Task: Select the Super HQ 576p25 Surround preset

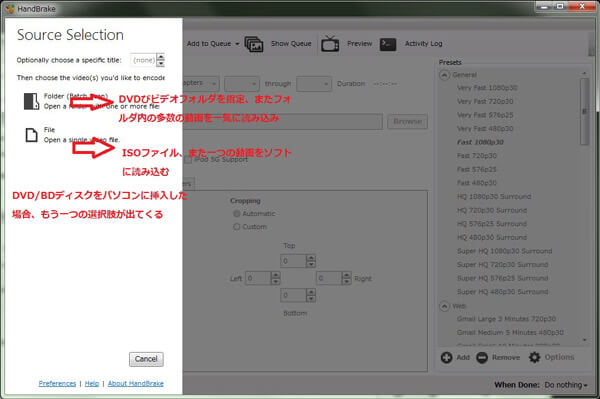Action: pyautogui.click(x=502, y=278)
